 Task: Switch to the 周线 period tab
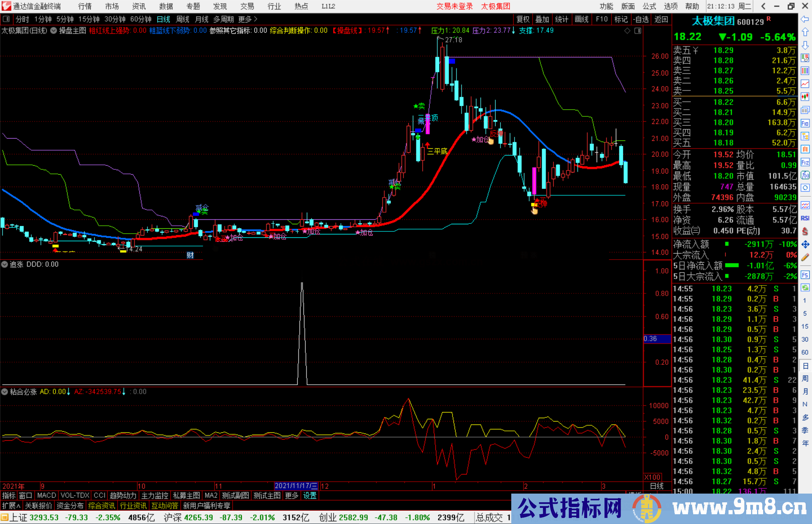[183, 19]
